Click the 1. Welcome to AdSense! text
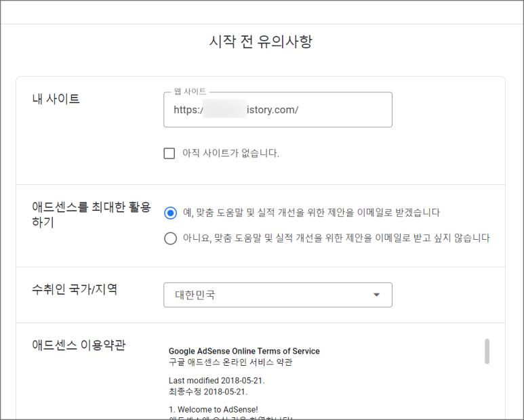The height and width of the screenshot is (420, 524). click(x=214, y=409)
